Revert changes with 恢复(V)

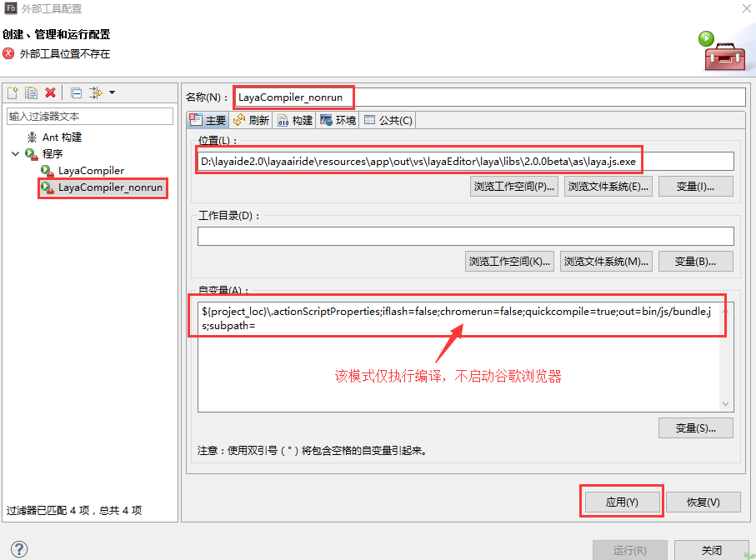pos(703,502)
